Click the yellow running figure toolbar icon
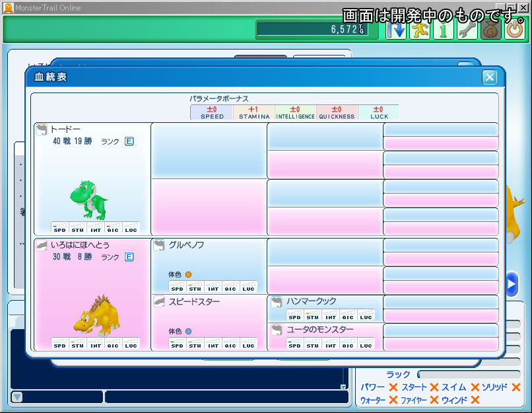 click(420, 30)
